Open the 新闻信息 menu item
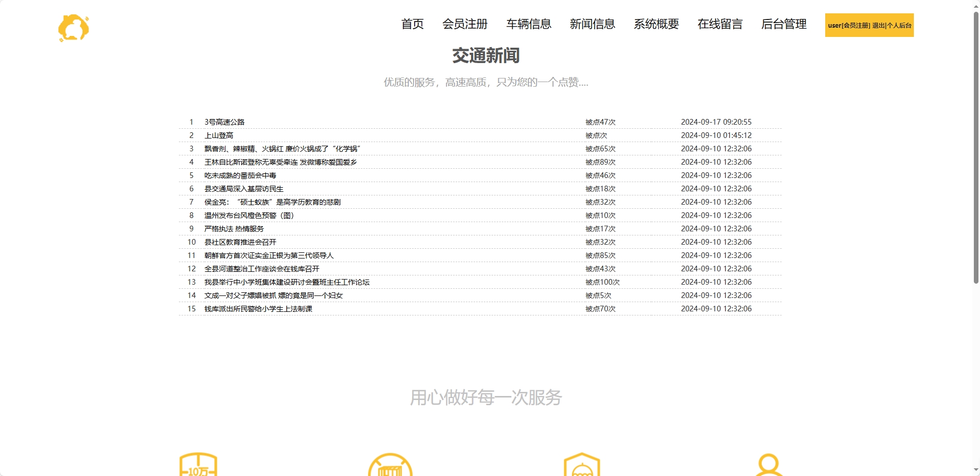 pyautogui.click(x=592, y=24)
